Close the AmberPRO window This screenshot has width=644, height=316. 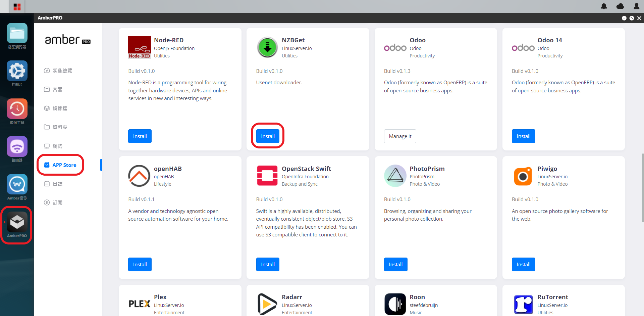[639, 18]
